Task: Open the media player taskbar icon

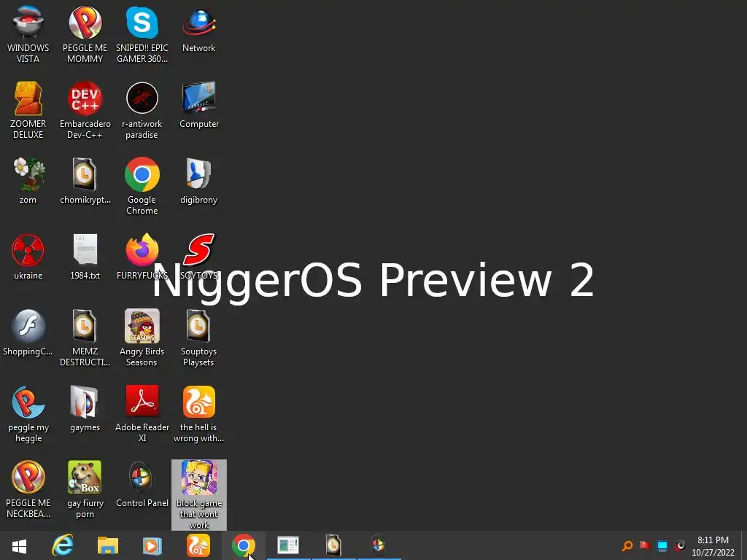Action: [152, 545]
